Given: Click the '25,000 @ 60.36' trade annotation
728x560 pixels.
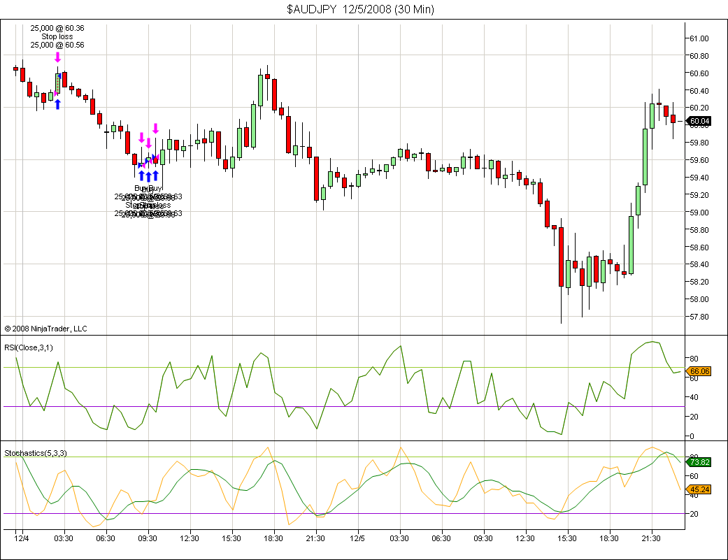Looking at the screenshot, I should 57,28.
